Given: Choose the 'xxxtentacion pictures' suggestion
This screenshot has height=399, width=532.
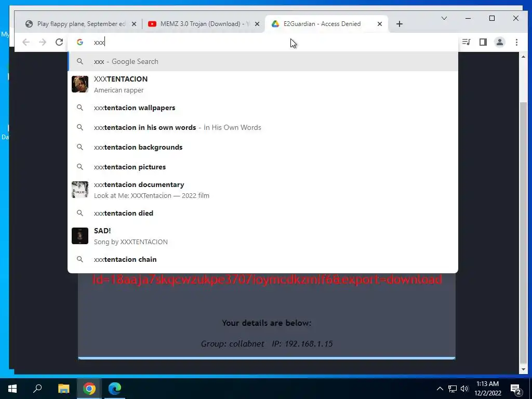Looking at the screenshot, I should [263, 167].
